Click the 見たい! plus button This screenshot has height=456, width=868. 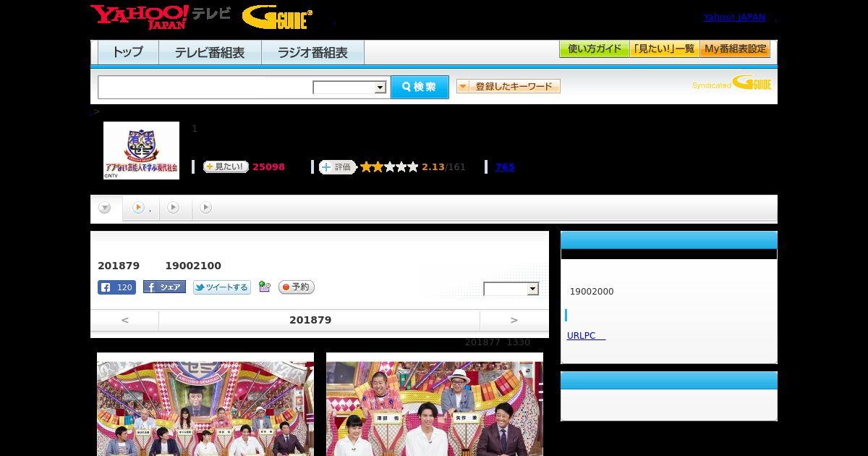coord(226,166)
